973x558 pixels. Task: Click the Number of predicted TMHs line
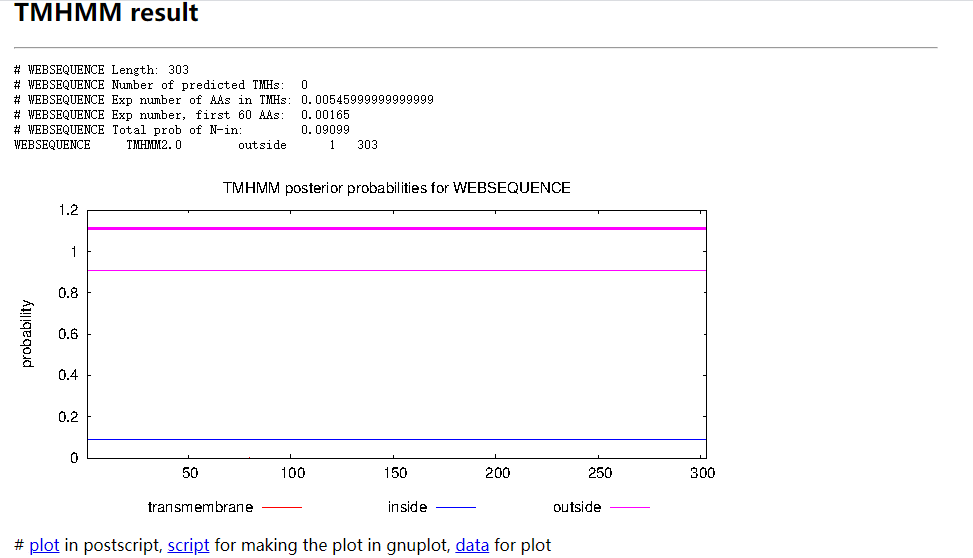pyautogui.click(x=161, y=84)
